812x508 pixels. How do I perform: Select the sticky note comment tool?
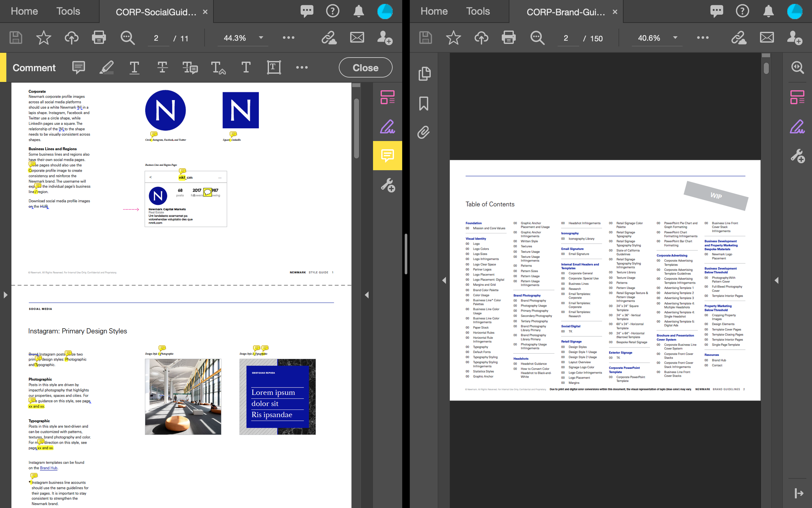pos(79,68)
